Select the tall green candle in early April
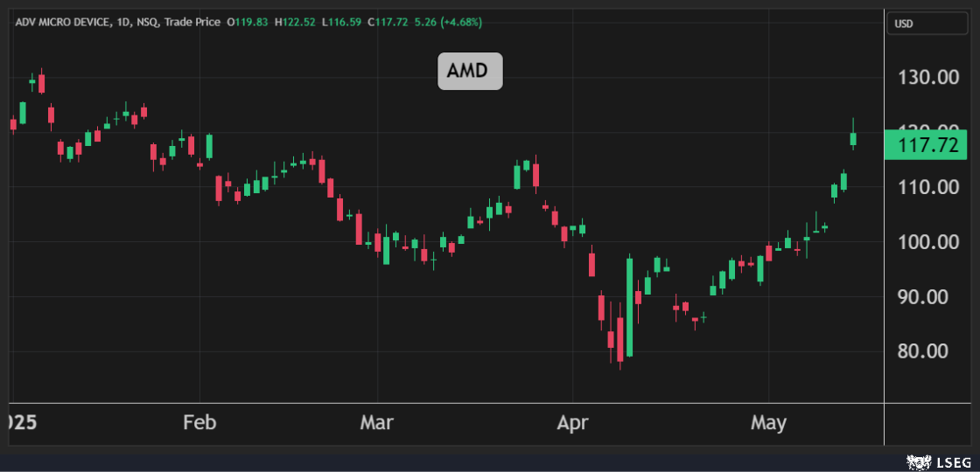 (x=629, y=306)
